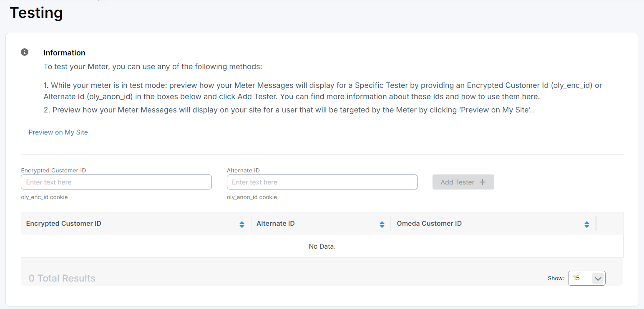644x309 pixels.
Task: Toggle sort arrows for Omeda Customer ID
Action: [x=587, y=224]
